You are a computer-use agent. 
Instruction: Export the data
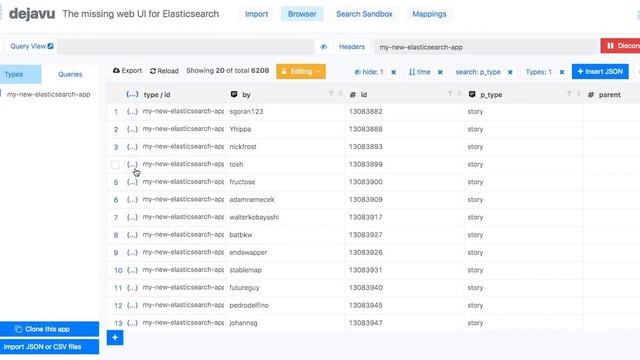[127, 71]
